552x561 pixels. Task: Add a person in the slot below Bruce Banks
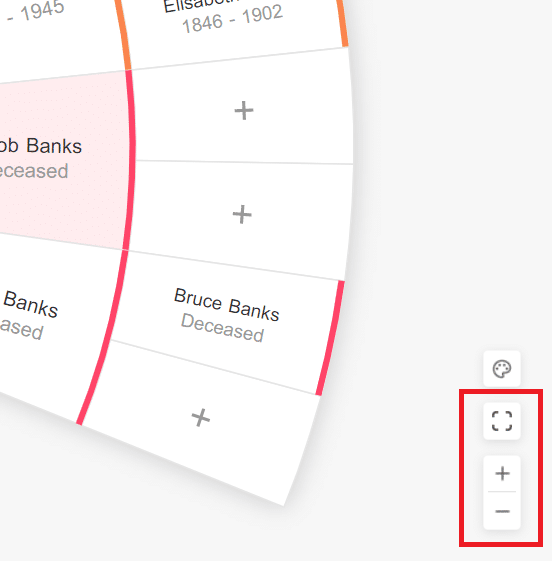201,418
